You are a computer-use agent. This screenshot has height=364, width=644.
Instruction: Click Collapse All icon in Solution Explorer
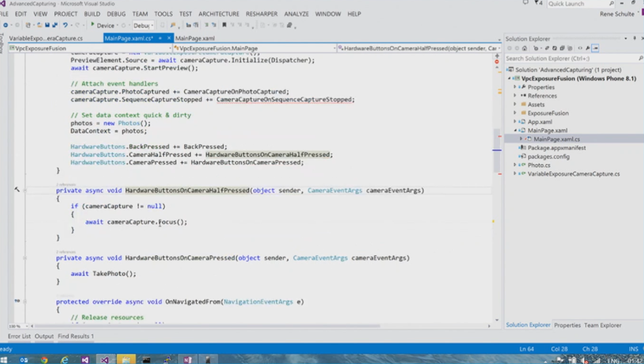coord(562,48)
